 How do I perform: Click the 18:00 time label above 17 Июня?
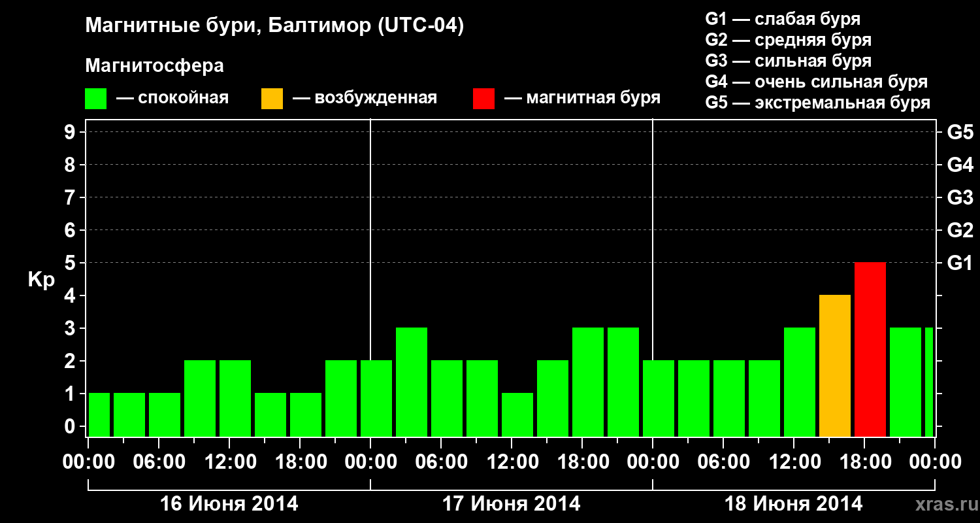pyautogui.click(x=582, y=462)
